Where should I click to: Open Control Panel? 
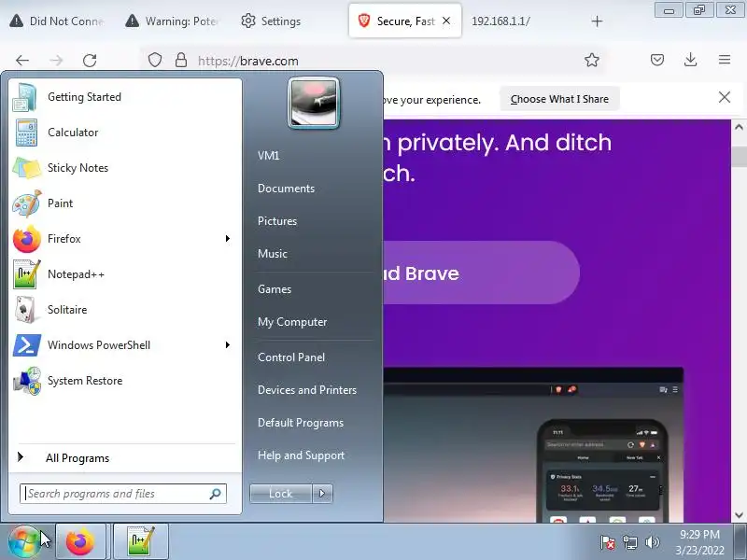click(x=291, y=357)
